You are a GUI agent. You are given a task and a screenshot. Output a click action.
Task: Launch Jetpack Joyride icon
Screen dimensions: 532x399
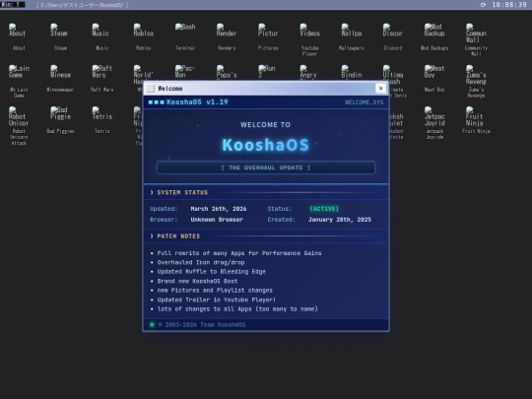pos(434,123)
